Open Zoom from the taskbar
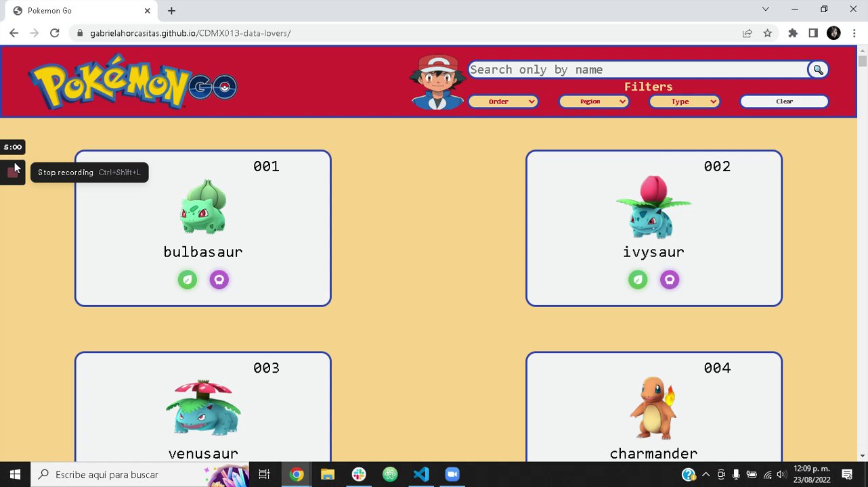 [452, 474]
